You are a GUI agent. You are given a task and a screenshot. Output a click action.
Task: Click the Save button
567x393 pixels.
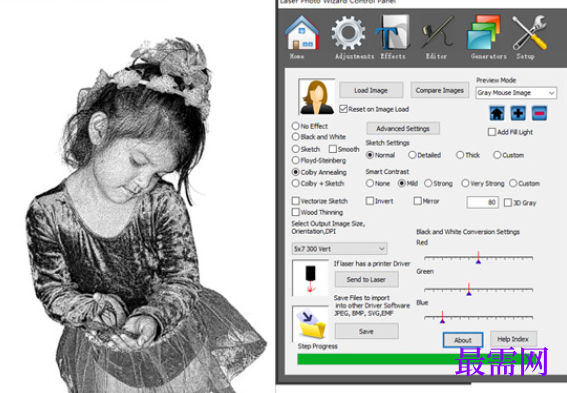366,331
